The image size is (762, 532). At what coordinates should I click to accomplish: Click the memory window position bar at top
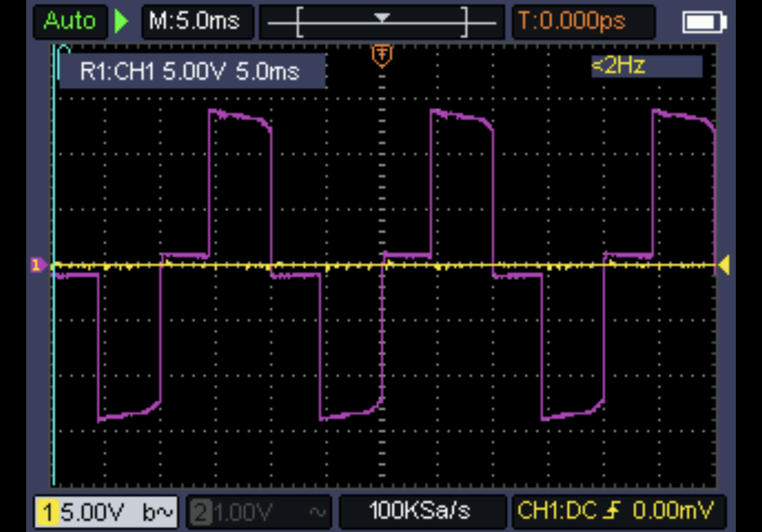[382, 22]
